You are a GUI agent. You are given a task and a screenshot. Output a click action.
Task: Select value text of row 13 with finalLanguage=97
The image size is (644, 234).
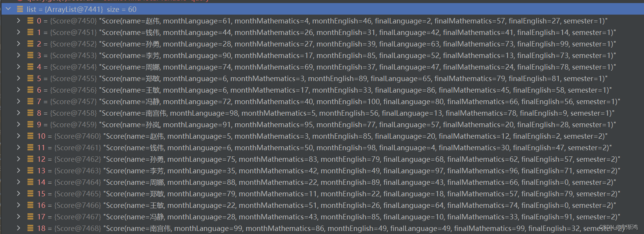point(362,171)
